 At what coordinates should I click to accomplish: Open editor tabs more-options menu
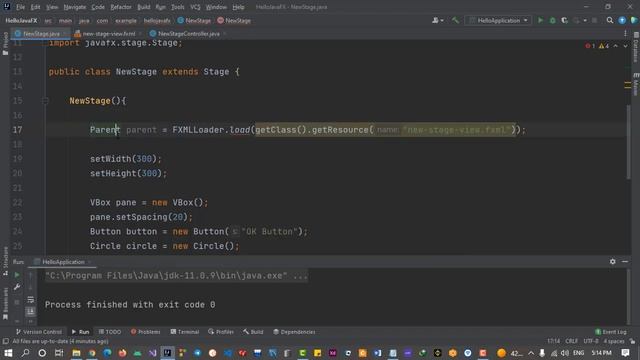click(x=625, y=33)
